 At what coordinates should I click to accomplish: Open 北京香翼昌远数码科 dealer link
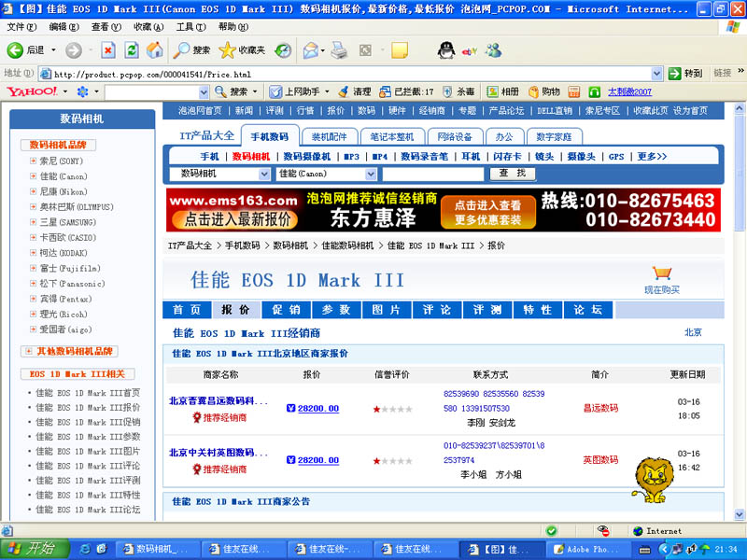click(x=218, y=401)
